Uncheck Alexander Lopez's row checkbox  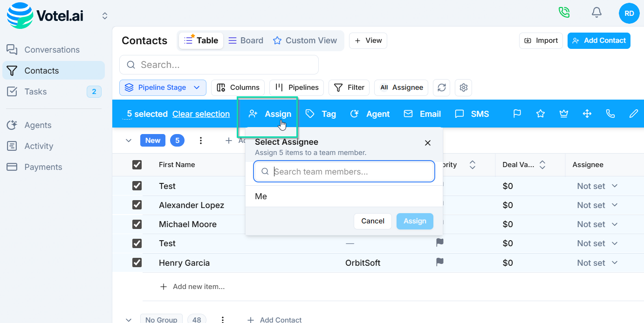pyautogui.click(x=137, y=205)
